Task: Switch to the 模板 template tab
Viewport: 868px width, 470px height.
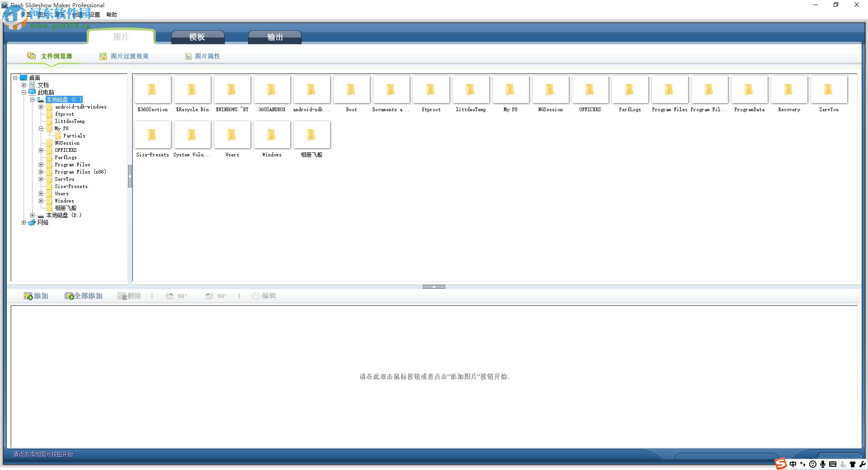Action: click(x=198, y=37)
